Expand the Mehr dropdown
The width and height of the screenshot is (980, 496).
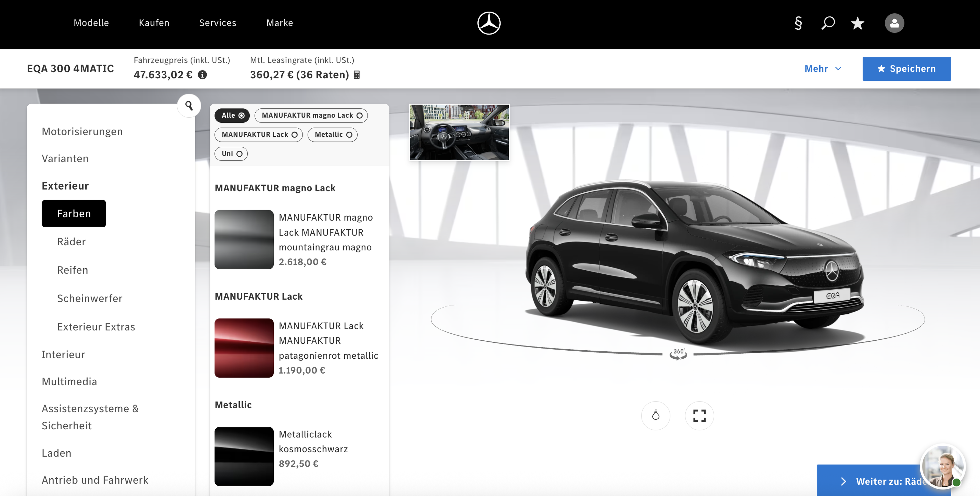point(822,68)
